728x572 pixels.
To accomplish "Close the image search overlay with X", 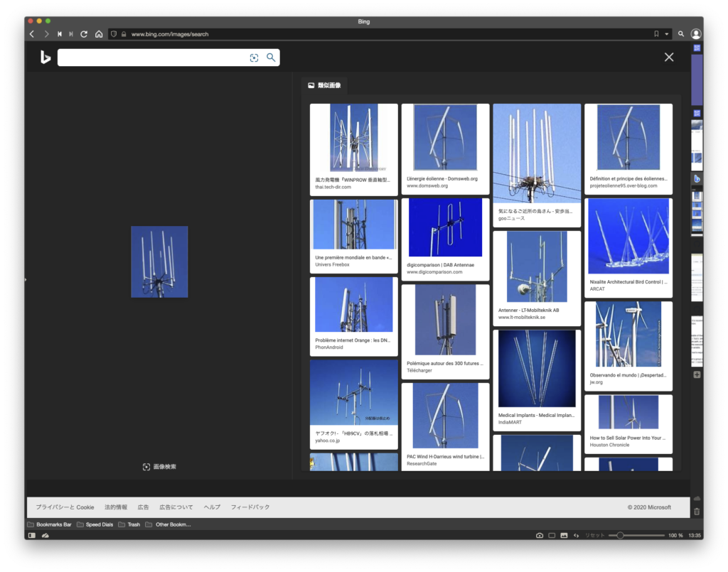I will click(668, 58).
